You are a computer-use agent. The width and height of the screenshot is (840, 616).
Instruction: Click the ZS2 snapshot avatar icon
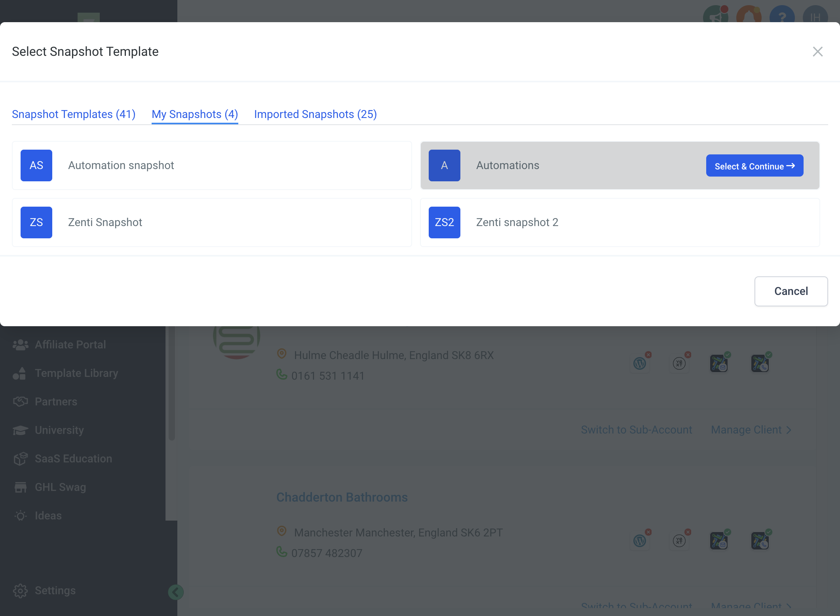[445, 222]
